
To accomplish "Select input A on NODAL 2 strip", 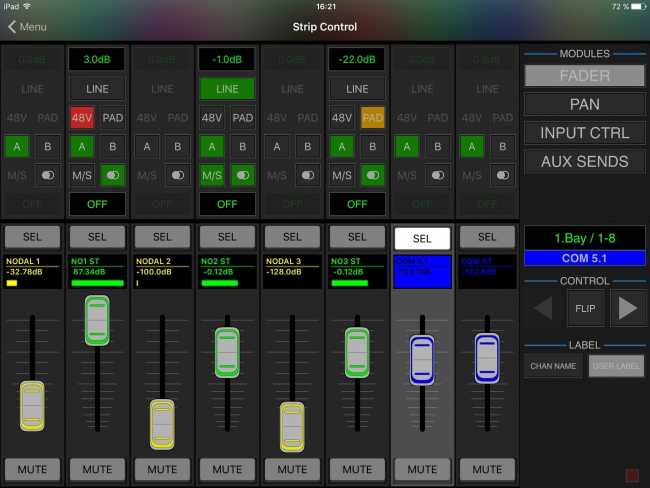I will (x=147, y=146).
